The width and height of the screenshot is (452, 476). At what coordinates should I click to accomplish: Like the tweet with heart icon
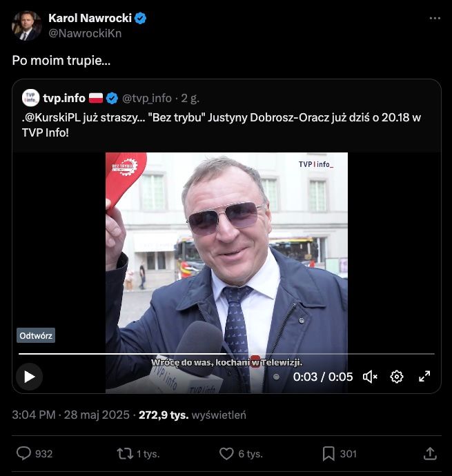click(226, 453)
